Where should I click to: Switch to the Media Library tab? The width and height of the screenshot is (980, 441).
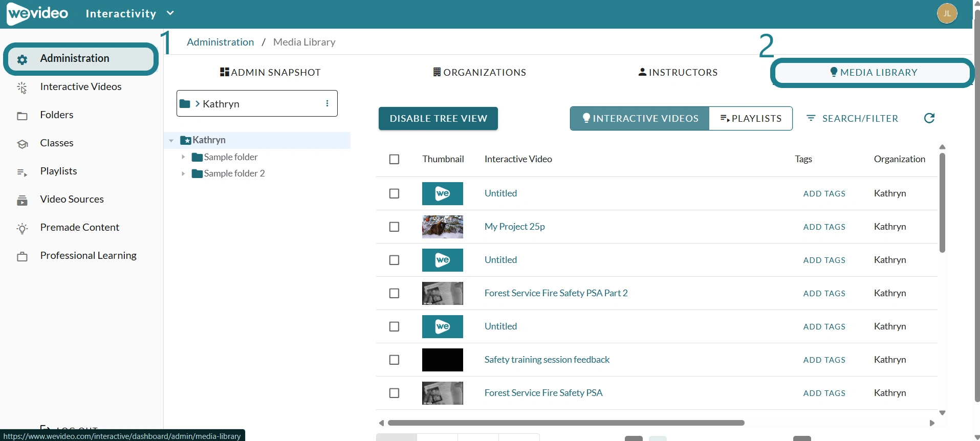pos(873,73)
